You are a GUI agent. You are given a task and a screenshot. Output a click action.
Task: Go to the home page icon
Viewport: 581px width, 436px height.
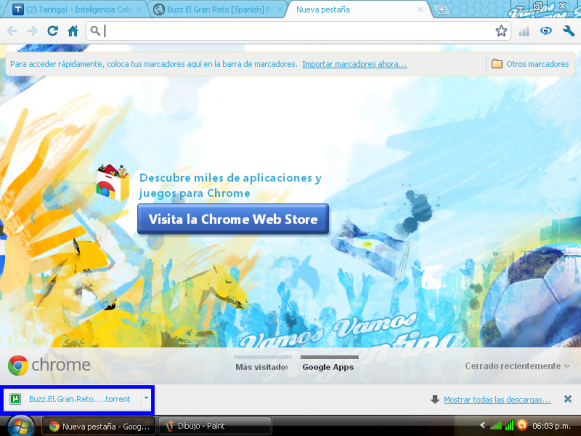(73, 31)
